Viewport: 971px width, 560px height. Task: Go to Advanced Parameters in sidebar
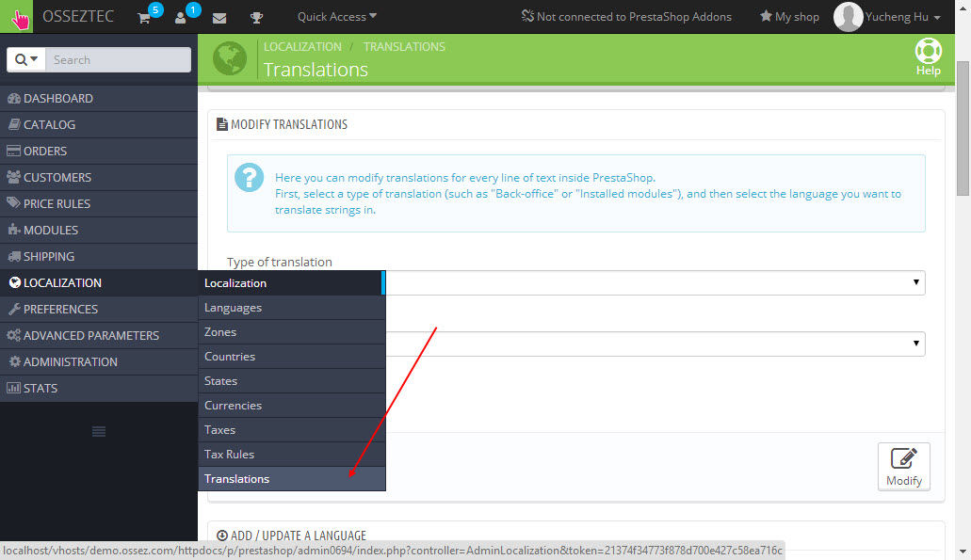90,335
